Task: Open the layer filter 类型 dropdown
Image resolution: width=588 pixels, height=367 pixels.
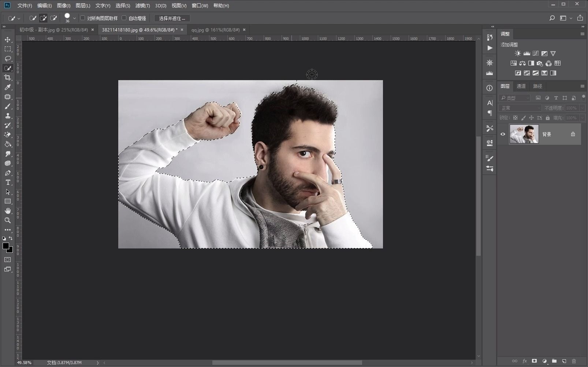Action: 515,98
